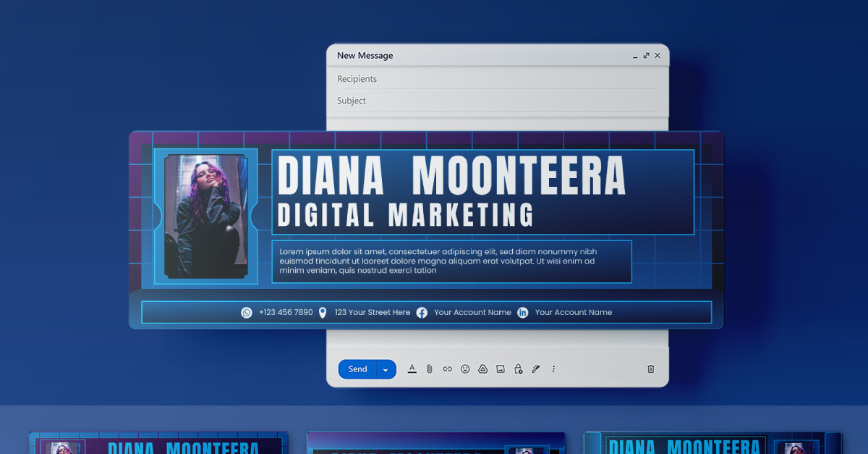868x454 pixels.
Task: Open text formatting options with the A icon
Action: click(x=412, y=369)
